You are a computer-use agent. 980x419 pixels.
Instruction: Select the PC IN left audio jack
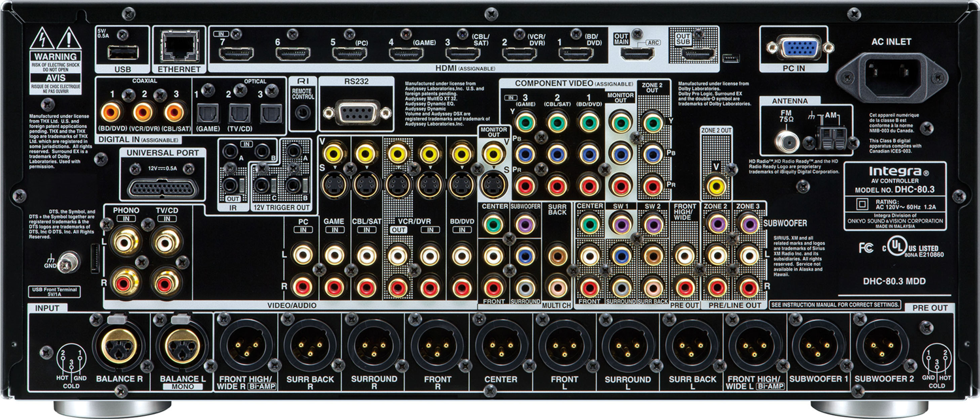click(x=302, y=254)
